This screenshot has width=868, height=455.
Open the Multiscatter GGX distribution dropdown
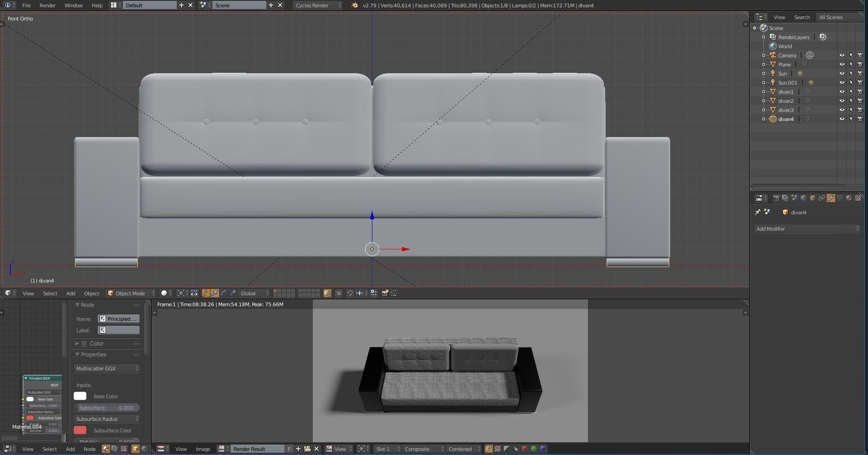tap(106, 369)
